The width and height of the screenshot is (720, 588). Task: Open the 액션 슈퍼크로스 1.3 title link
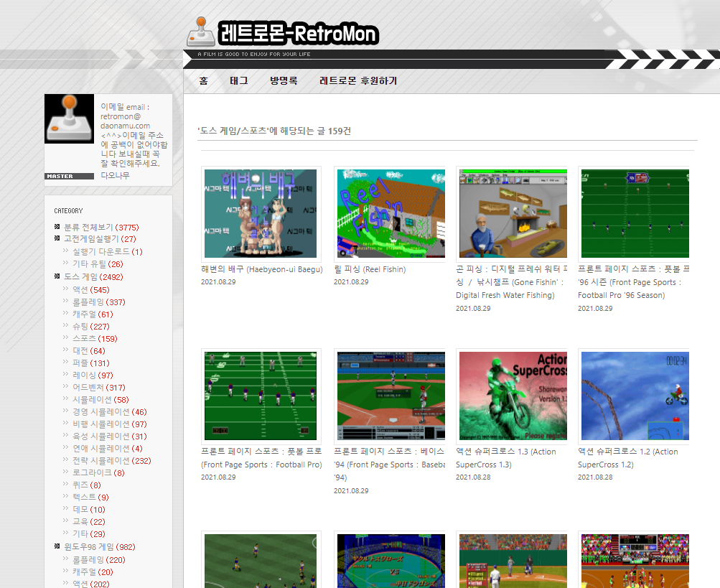(x=506, y=458)
